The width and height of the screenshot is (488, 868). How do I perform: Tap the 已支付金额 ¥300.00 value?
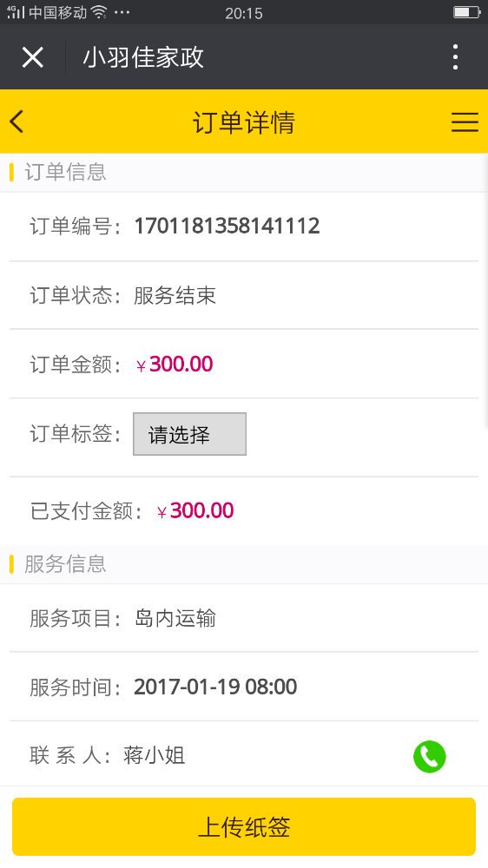195,510
